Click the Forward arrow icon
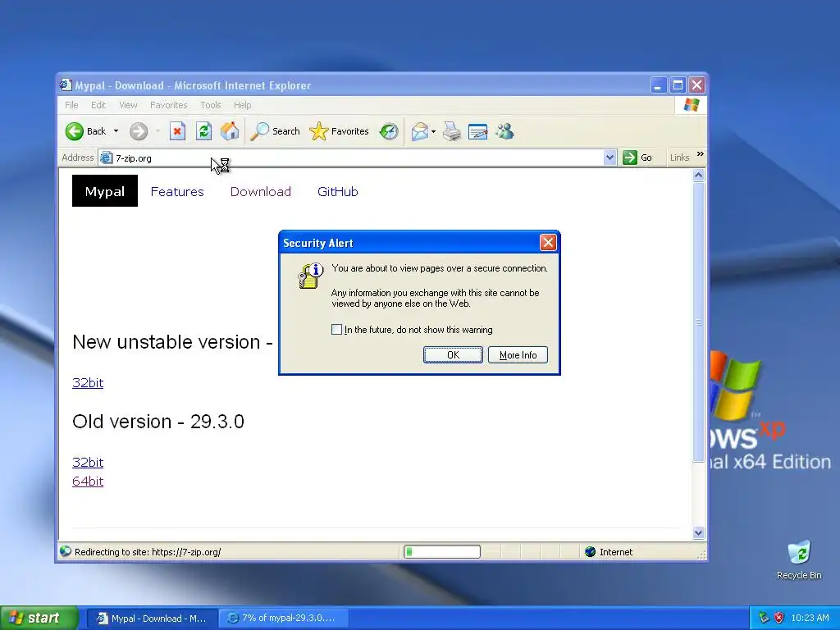The height and width of the screenshot is (630, 840). (138, 131)
